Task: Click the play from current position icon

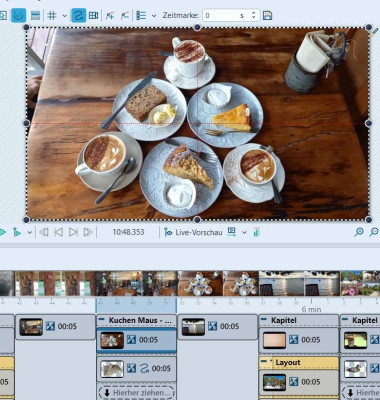Action: 17,232
